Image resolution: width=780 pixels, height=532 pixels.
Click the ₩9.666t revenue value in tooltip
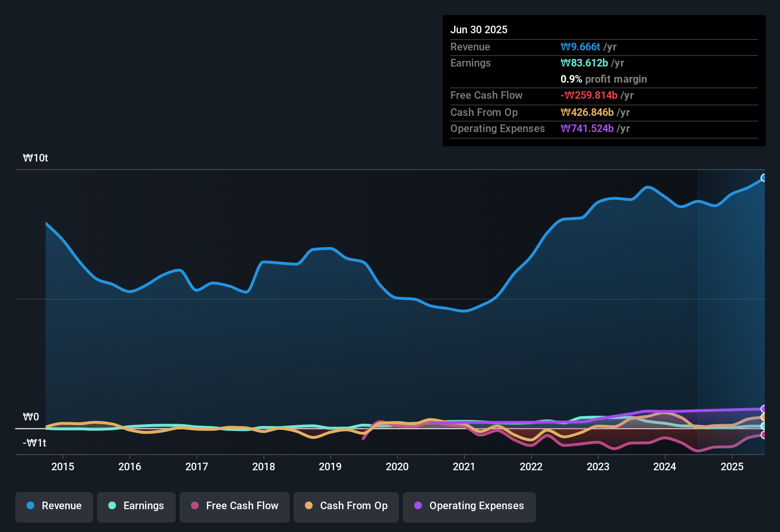point(580,47)
